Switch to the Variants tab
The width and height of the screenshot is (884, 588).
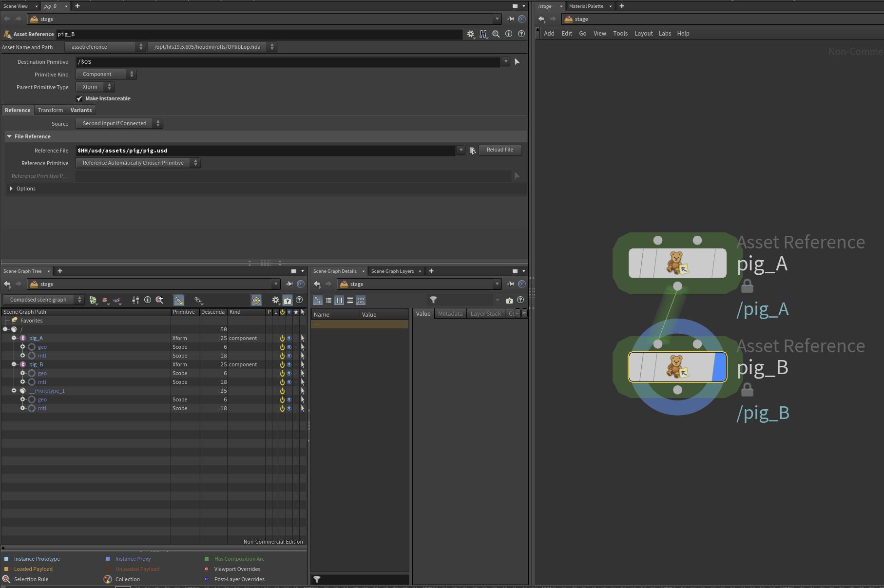[81, 110]
